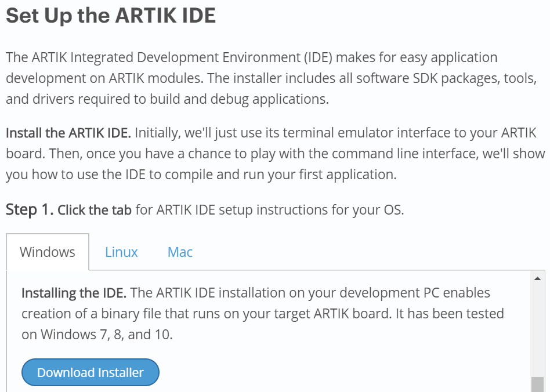Click the bold "Install the ARTIK IDE." text
550x392 pixels.
(68, 133)
